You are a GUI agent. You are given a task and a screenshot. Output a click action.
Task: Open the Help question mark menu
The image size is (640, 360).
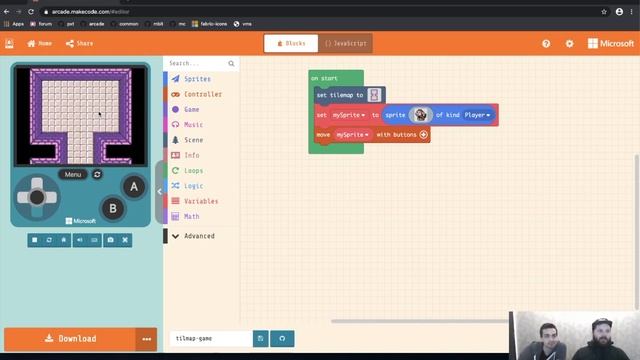coord(546,44)
